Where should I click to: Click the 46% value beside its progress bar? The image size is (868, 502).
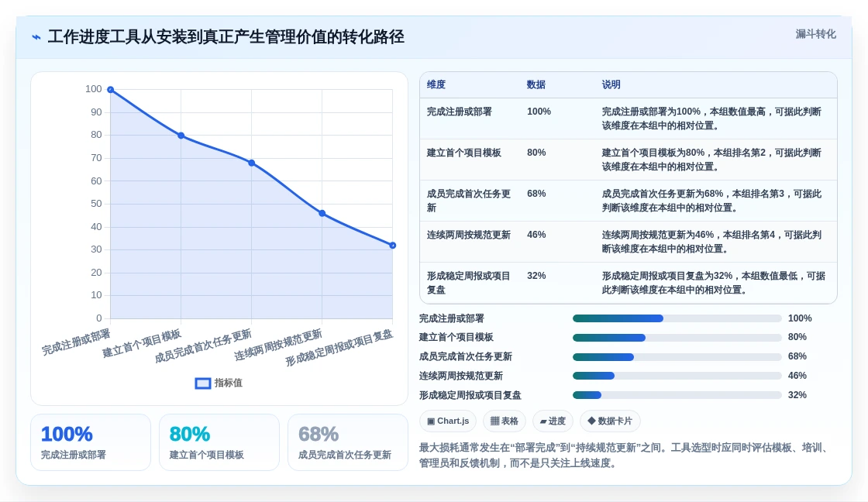797,376
